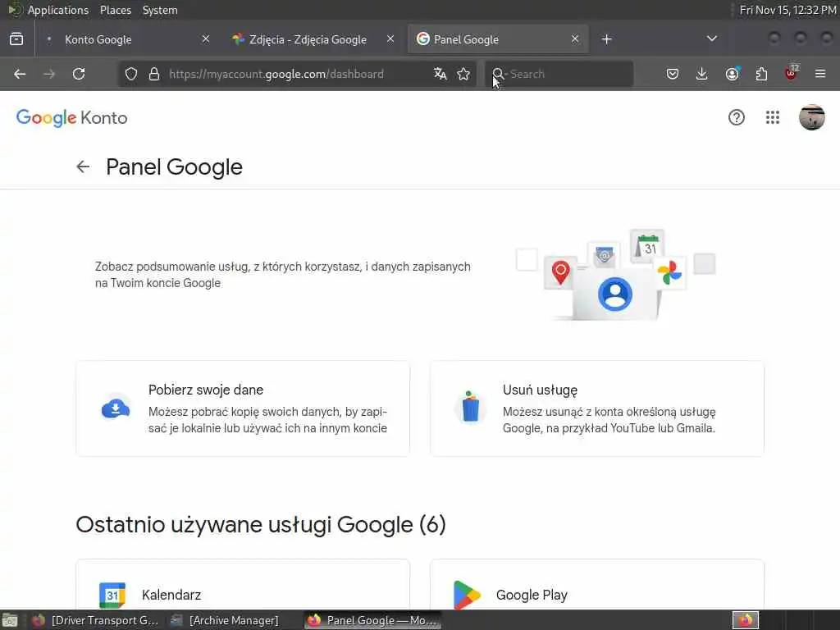Select the Panel Google — Mo... taskbar window
The width and height of the screenshot is (840, 630).
click(x=373, y=620)
